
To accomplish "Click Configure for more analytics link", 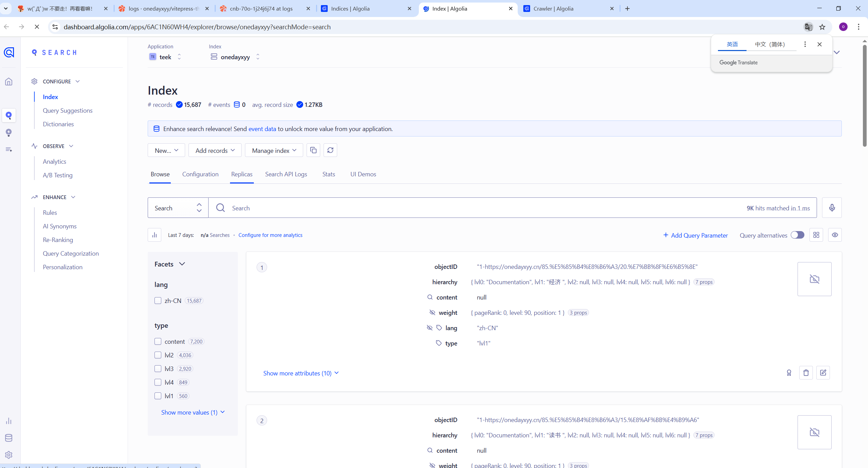I will [270, 235].
